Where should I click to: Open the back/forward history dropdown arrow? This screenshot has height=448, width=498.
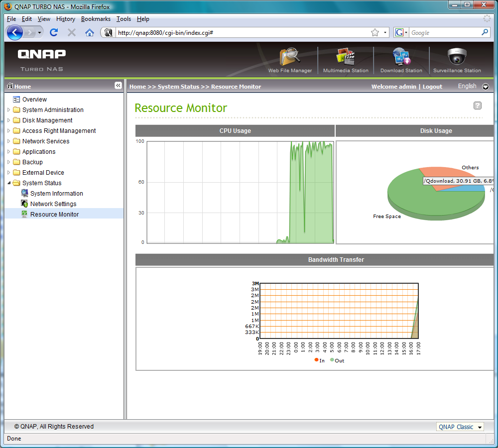(x=39, y=32)
